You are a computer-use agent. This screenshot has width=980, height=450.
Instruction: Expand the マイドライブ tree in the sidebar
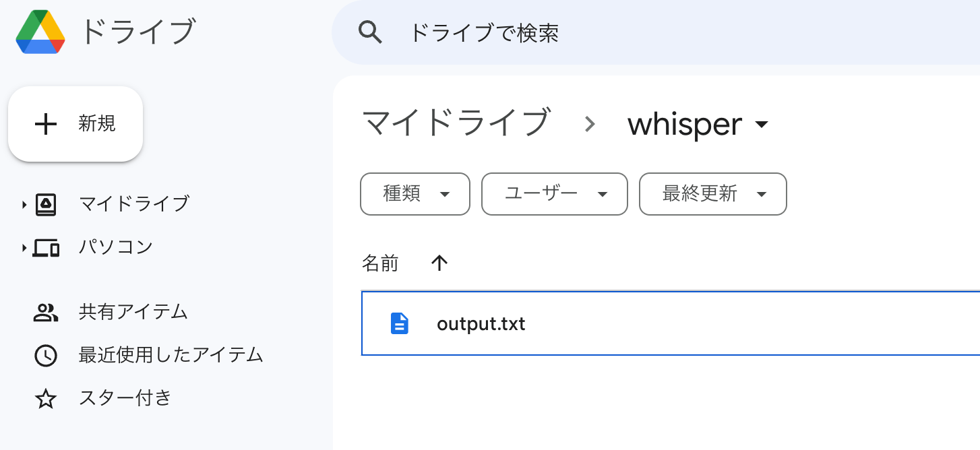24,203
